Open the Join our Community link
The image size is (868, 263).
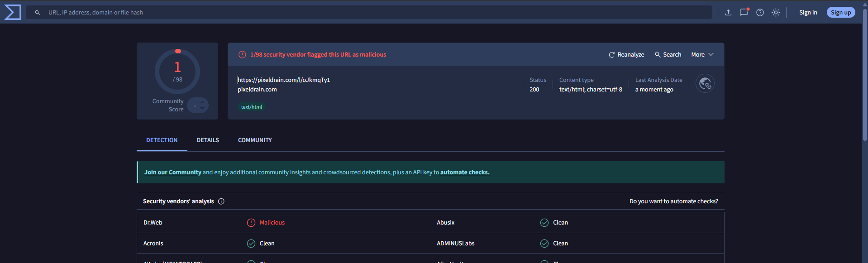(173, 172)
